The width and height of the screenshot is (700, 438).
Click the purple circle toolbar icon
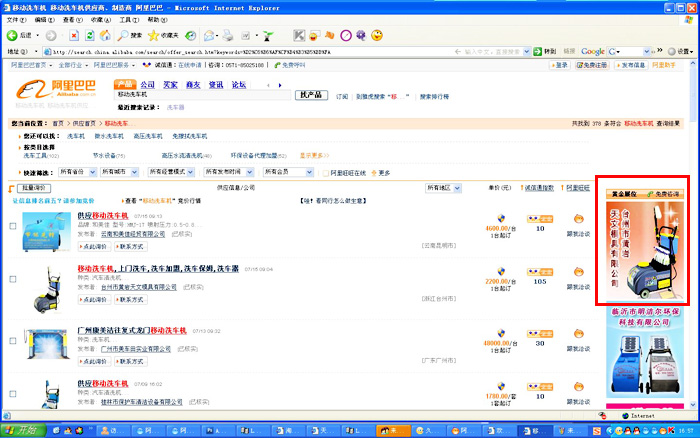click(346, 35)
